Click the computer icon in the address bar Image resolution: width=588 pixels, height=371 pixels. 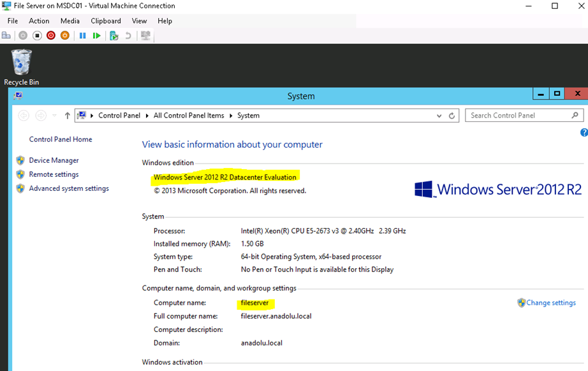tap(82, 116)
